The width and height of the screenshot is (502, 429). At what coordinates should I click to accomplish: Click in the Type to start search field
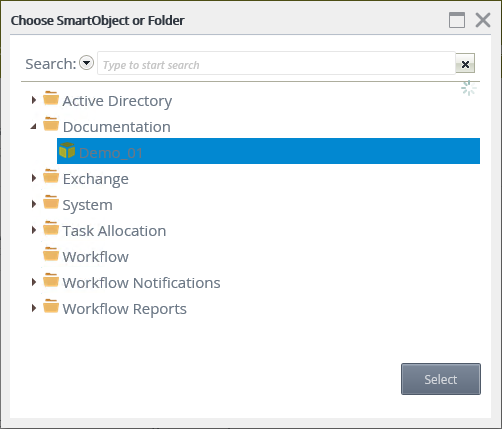tap(276, 63)
